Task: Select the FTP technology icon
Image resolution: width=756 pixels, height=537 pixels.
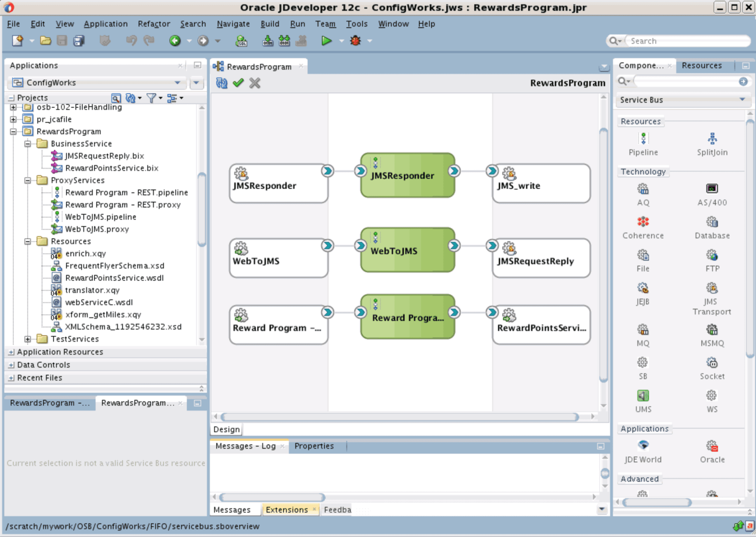Action: 712,255
